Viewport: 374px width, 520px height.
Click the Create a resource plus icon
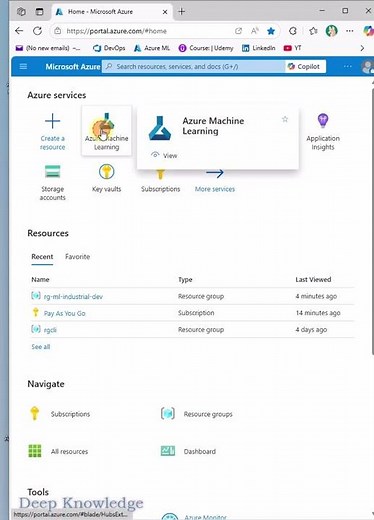coord(52,121)
